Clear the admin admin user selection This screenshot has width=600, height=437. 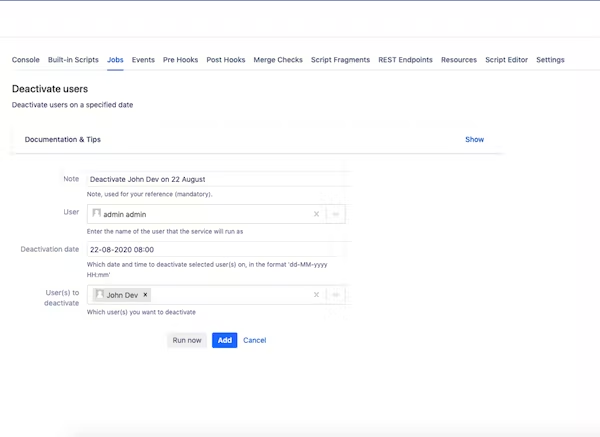316,214
